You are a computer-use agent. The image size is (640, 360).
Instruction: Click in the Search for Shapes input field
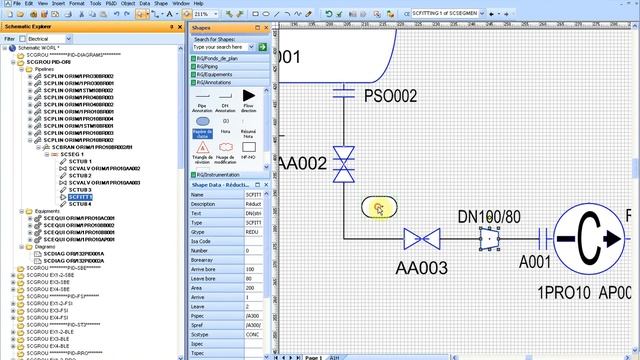[220, 47]
